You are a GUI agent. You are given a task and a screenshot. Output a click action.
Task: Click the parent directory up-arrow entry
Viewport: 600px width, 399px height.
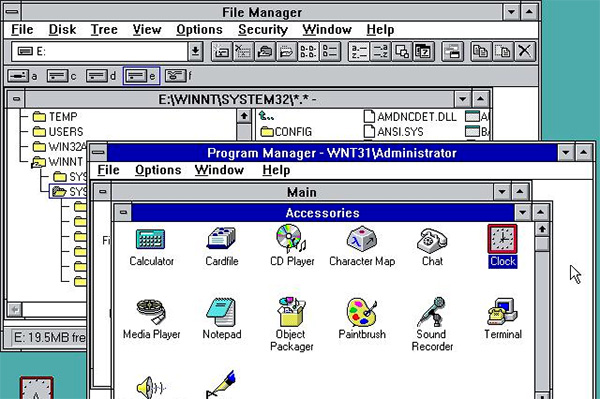(x=266, y=116)
